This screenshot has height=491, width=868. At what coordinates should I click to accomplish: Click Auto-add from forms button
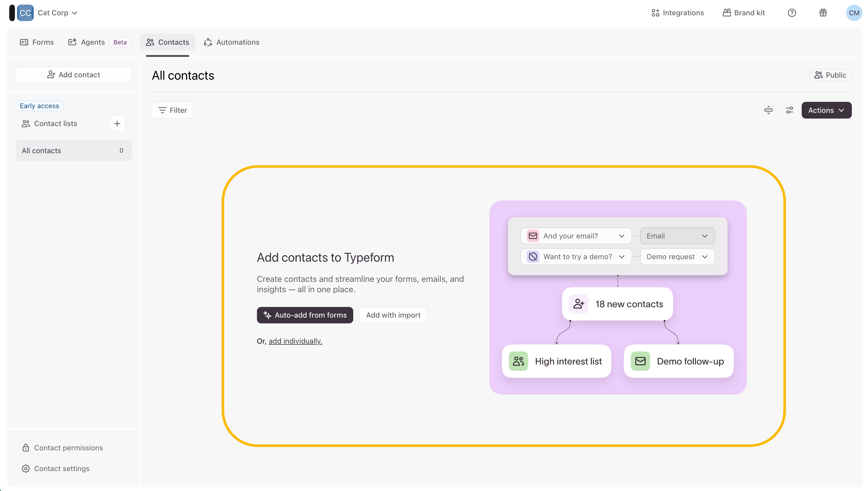click(x=305, y=315)
